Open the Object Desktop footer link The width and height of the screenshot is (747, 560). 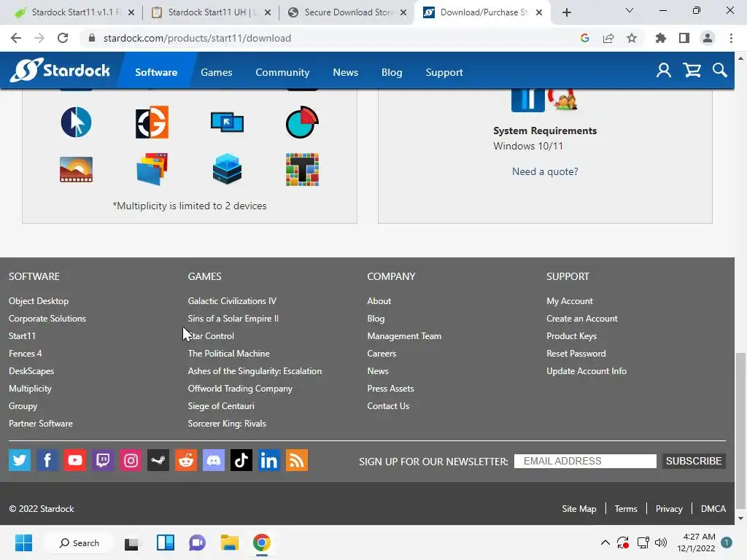coord(39,301)
